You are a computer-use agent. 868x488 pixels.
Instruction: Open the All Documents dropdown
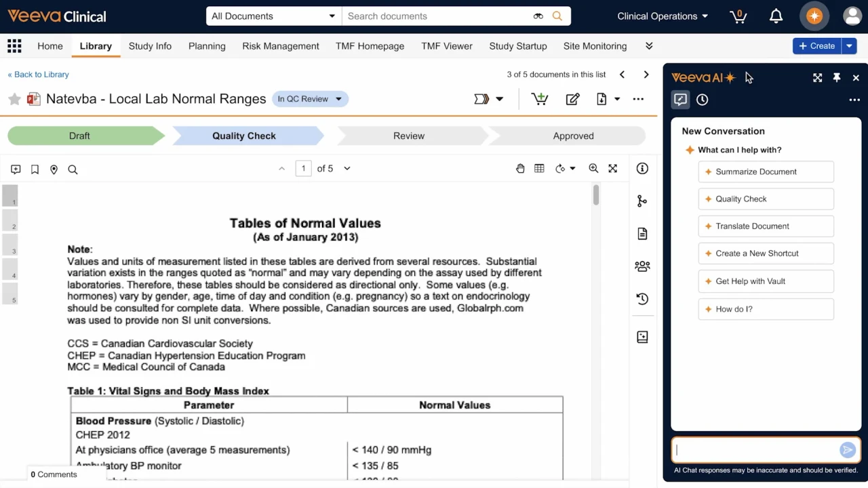(274, 16)
